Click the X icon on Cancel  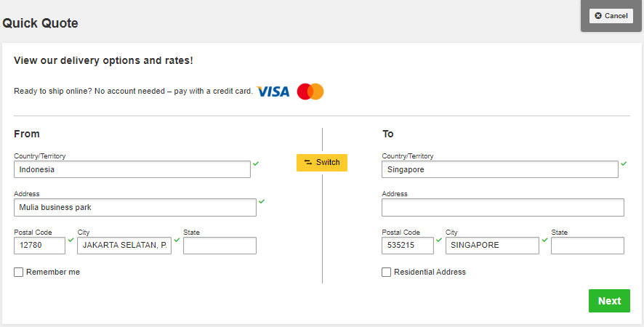tap(598, 15)
